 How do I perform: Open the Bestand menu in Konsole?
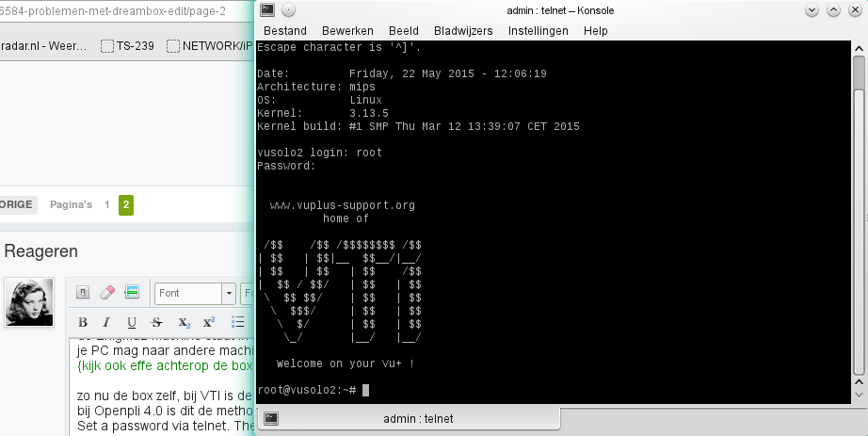click(x=284, y=31)
